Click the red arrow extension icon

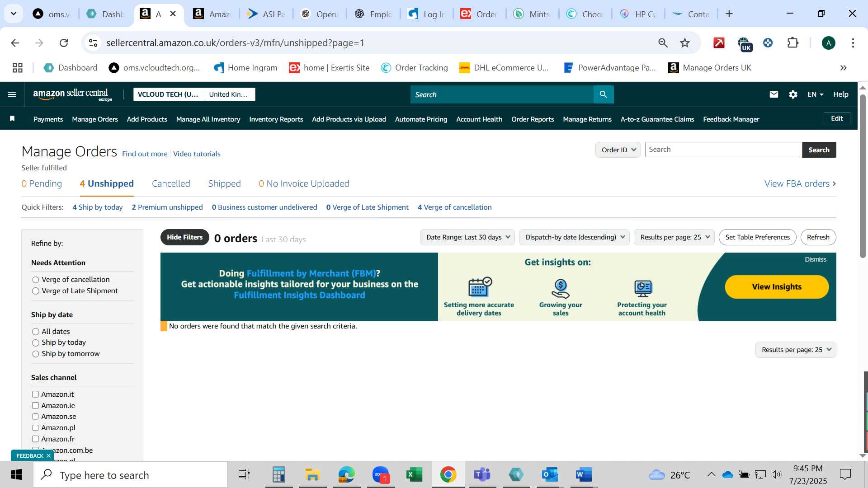[719, 43]
